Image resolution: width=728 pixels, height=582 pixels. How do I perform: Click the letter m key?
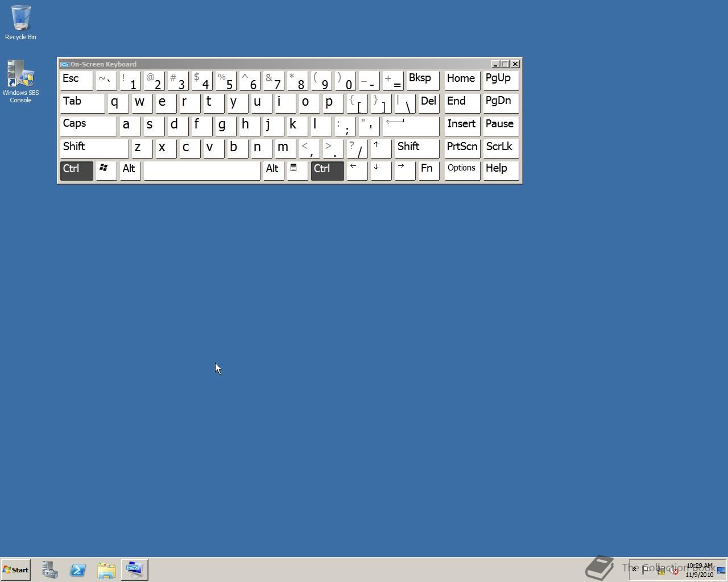[286, 148]
